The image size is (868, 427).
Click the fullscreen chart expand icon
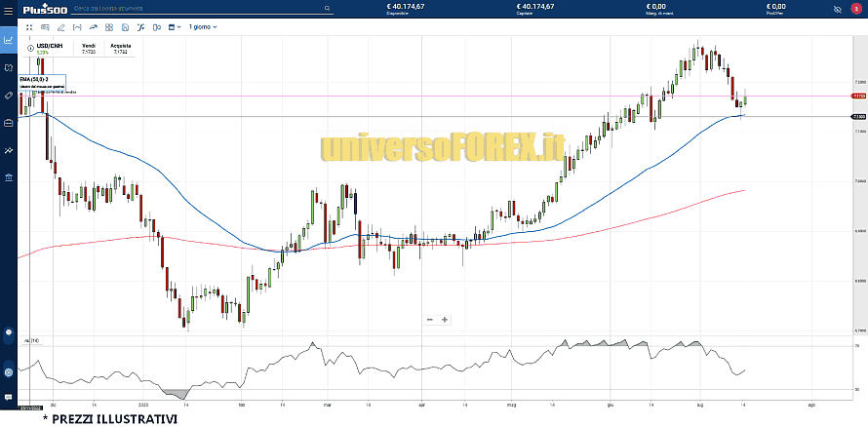click(x=29, y=27)
